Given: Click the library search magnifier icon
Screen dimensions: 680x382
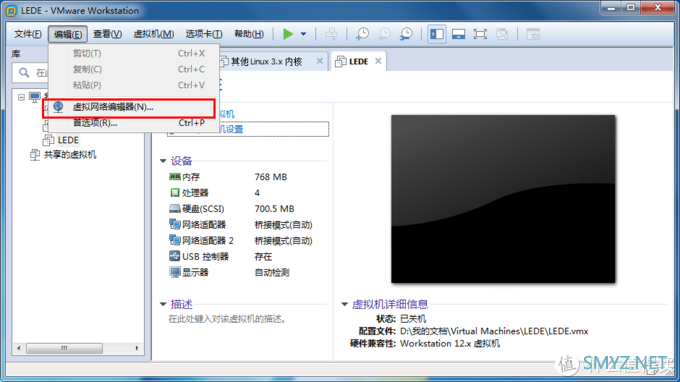Looking at the screenshot, I should (x=24, y=72).
